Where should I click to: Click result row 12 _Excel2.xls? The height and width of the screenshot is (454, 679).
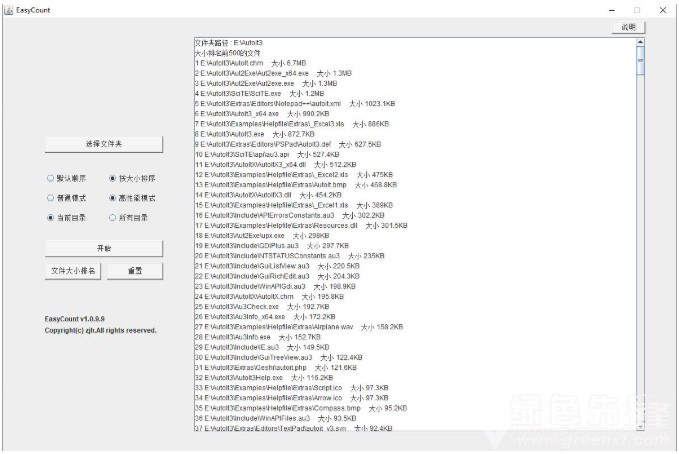[294, 175]
